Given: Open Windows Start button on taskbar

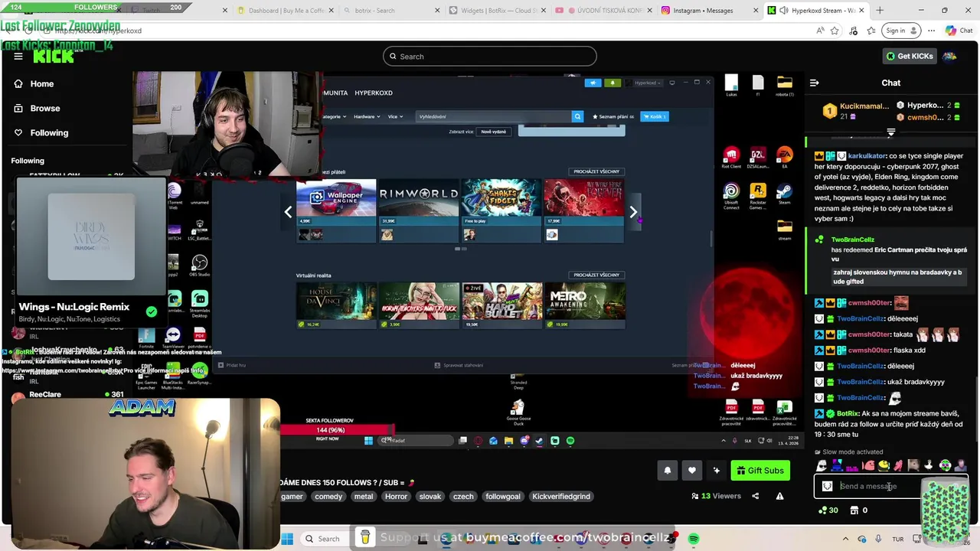Looking at the screenshot, I should [287, 539].
